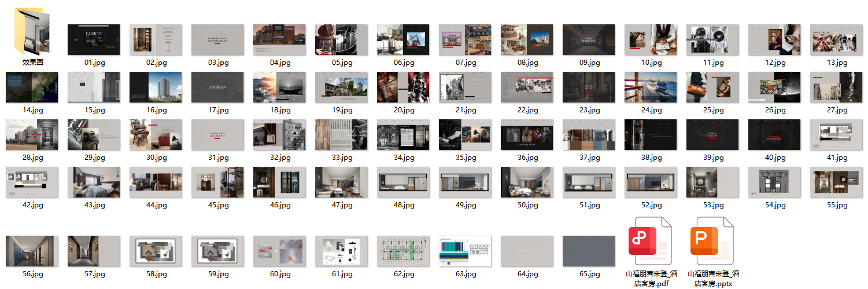Image resolution: width=868 pixels, height=289 pixels.
Task: Select the 27.jpg thumbnail
Action: click(x=836, y=87)
